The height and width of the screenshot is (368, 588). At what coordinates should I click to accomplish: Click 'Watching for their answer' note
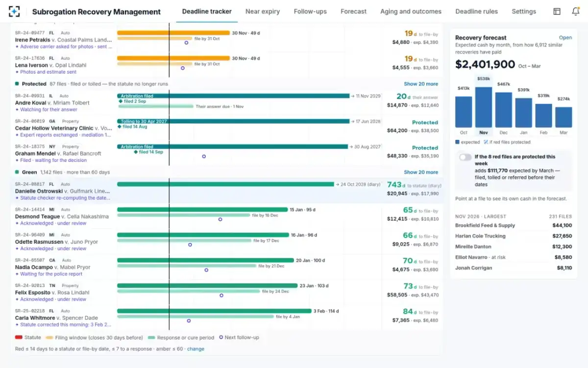pos(46,110)
